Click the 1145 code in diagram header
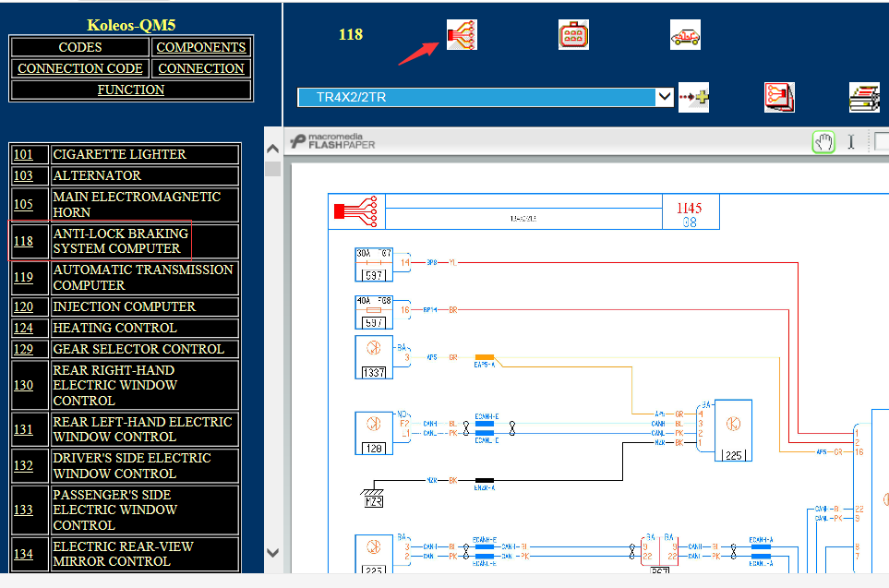This screenshot has height=588, width=889. [690, 208]
